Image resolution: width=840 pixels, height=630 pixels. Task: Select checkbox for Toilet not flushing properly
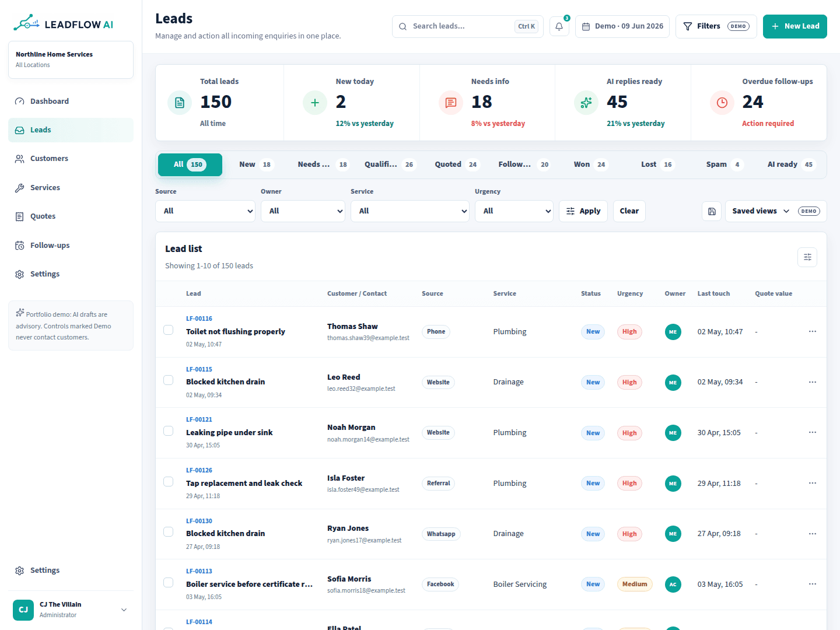(x=169, y=330)
